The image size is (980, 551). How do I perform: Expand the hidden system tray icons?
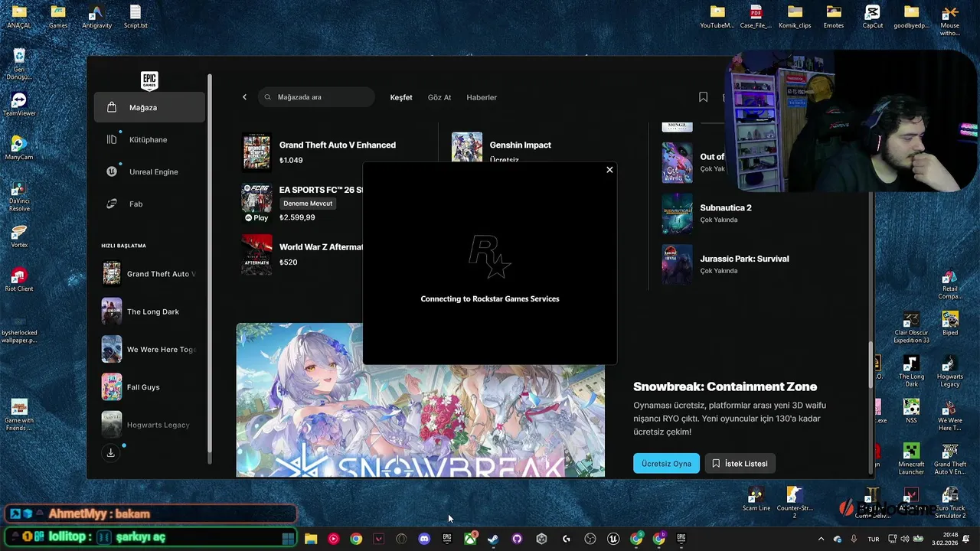point(821,540)
